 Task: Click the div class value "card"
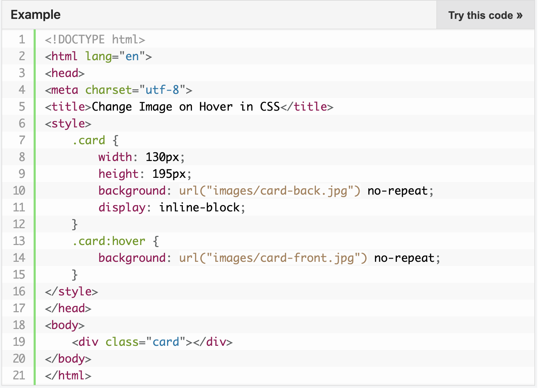[166, 342]
